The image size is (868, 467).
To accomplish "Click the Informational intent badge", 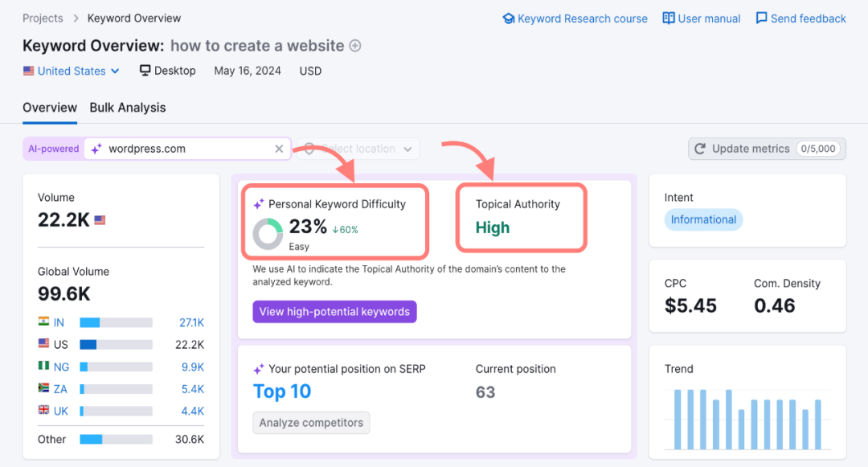I will [703, 219].
